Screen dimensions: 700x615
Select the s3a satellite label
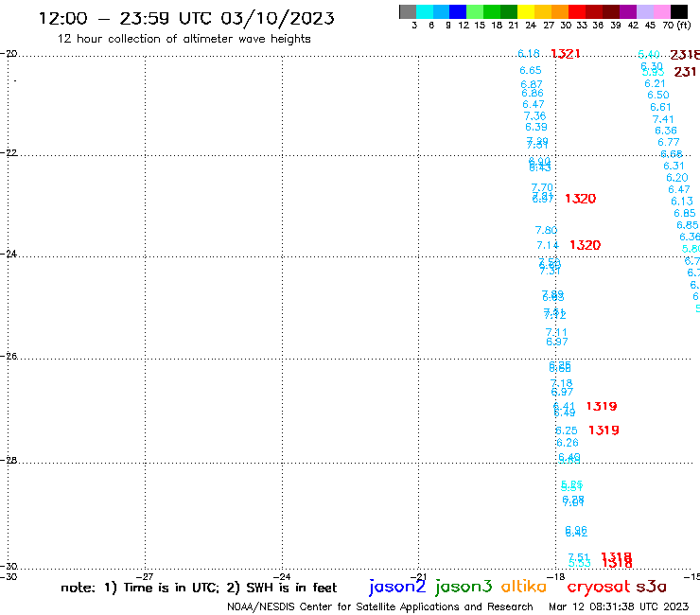[651, 587]
